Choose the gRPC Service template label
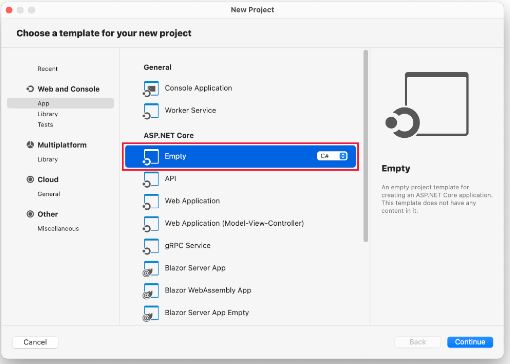The width and height of the screenshot is (510, 364). tap(187, 246)
